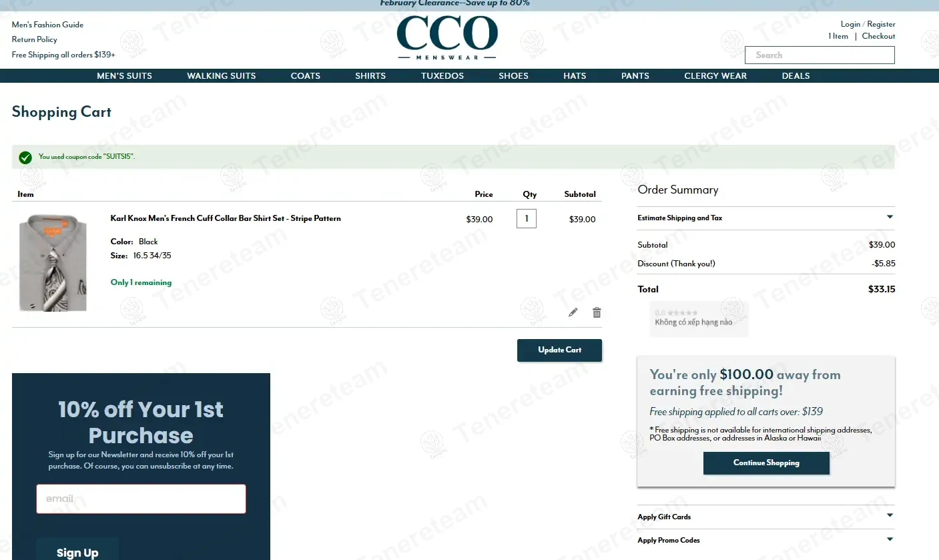
Task: Click the newsletter email input field
Action: (141, 499)
